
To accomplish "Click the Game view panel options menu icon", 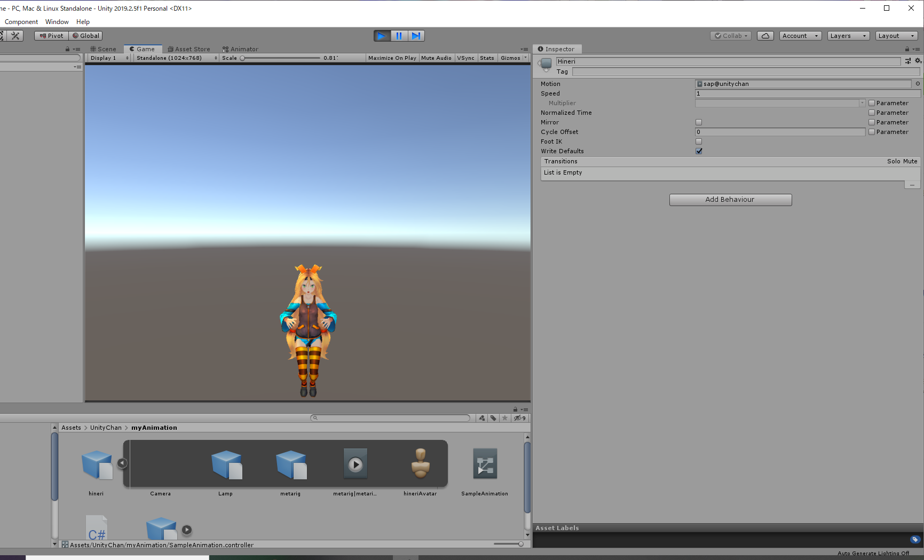I will click(x=524, y=49).
